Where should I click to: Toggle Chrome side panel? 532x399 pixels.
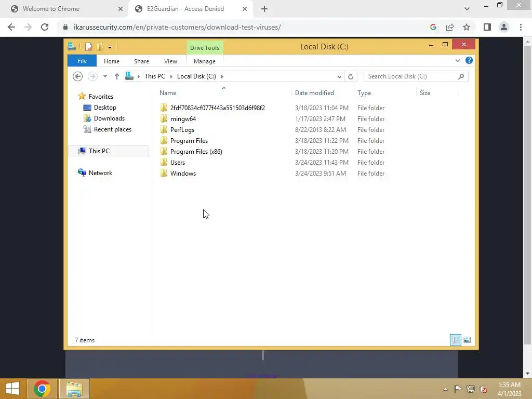(x=487, y=27)
